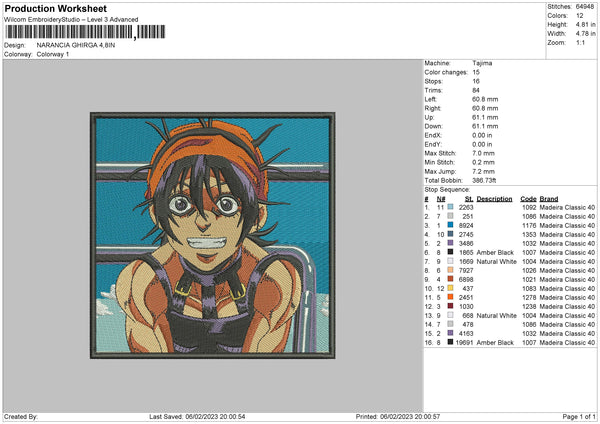Click the Total Bobbin value 386.73ft
Image resolution: width=600 pixels, height=424 pixels.
tap(484, 180)
